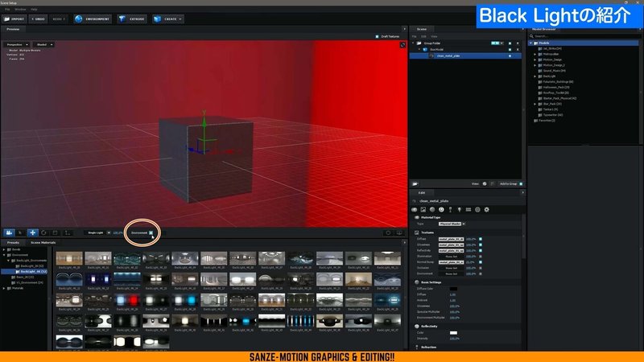Screen dimensions: 644x362
Task: Toggle the Environment visibility checkbox below viewport
Action: coord(151,232)
